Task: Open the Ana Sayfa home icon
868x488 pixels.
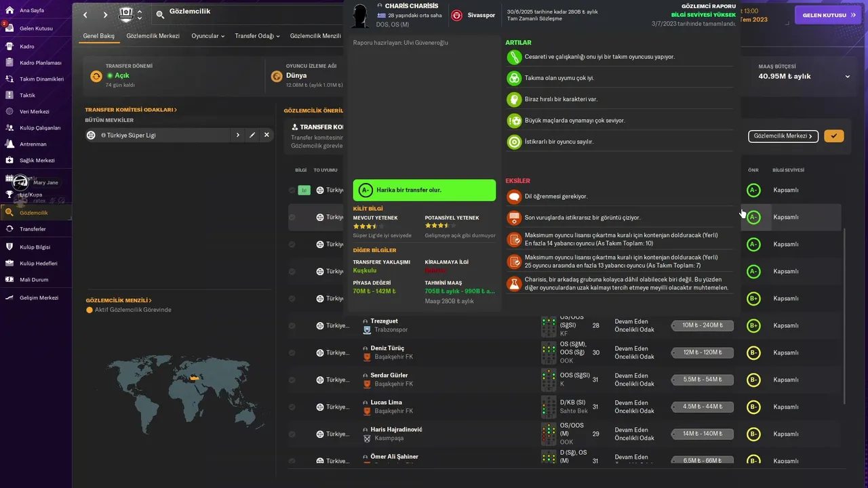Action: point(9,11)
